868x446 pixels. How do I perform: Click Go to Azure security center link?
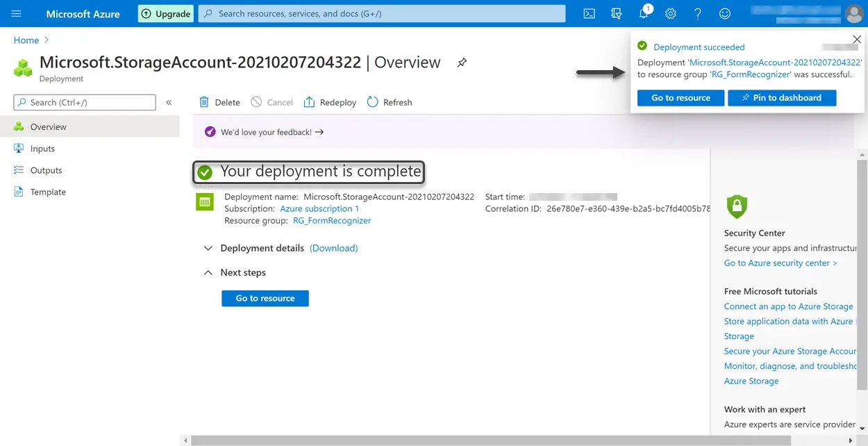781,263
